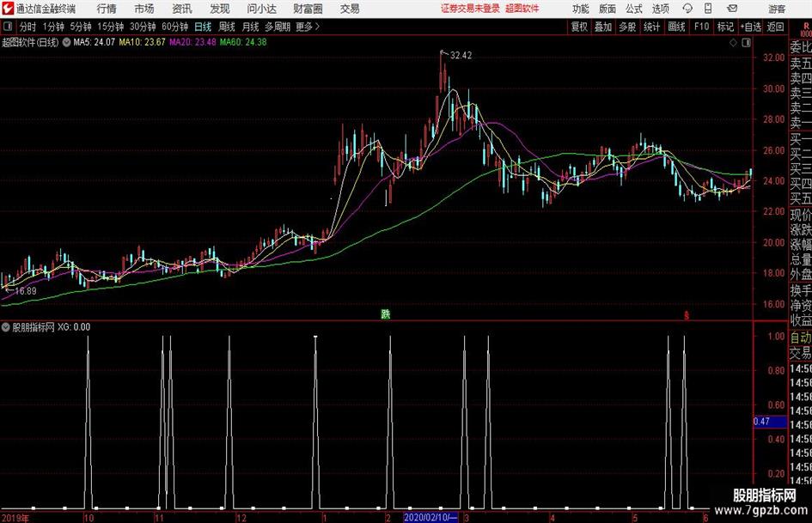
Task: Open the headset customer service icon
Action: click(687, 9)
